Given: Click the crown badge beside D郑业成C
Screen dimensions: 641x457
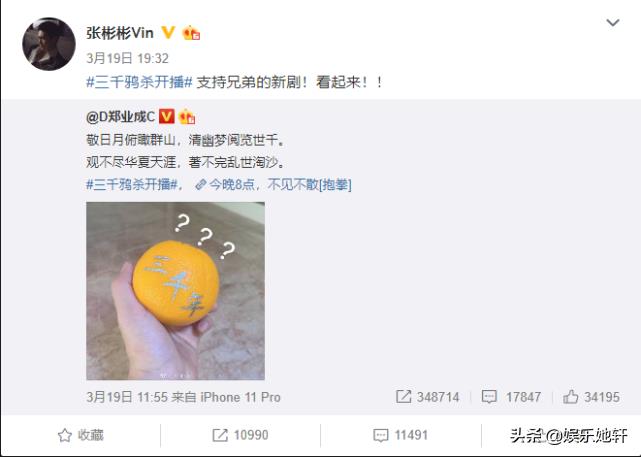Looking at the screenshot, I should tap(187, 116).
